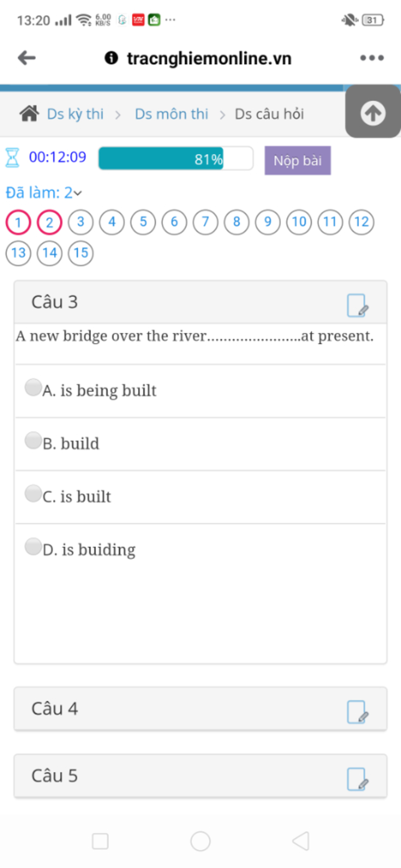Click the note icon on Câu 4
401x868 pixels.
pos(358,711)
